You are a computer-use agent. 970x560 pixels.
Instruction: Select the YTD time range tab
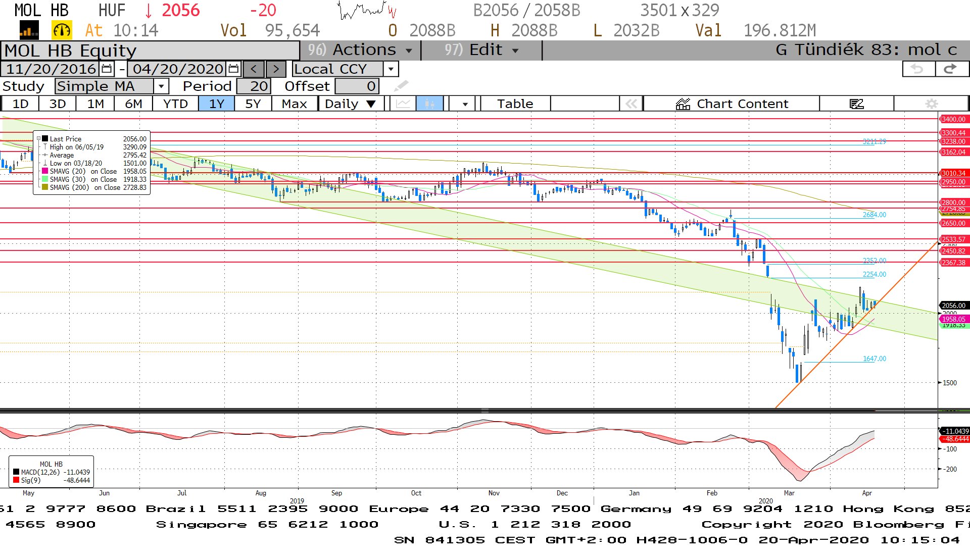175,104
